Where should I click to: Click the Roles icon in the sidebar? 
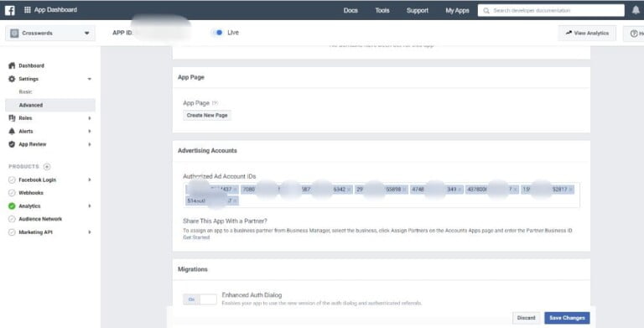(12, 118)
